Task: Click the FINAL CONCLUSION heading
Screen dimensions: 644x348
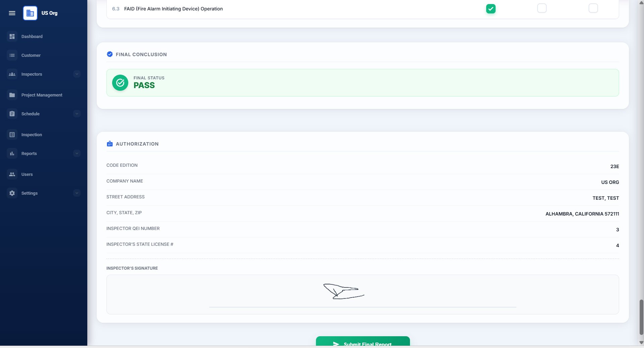Action: 141,54
